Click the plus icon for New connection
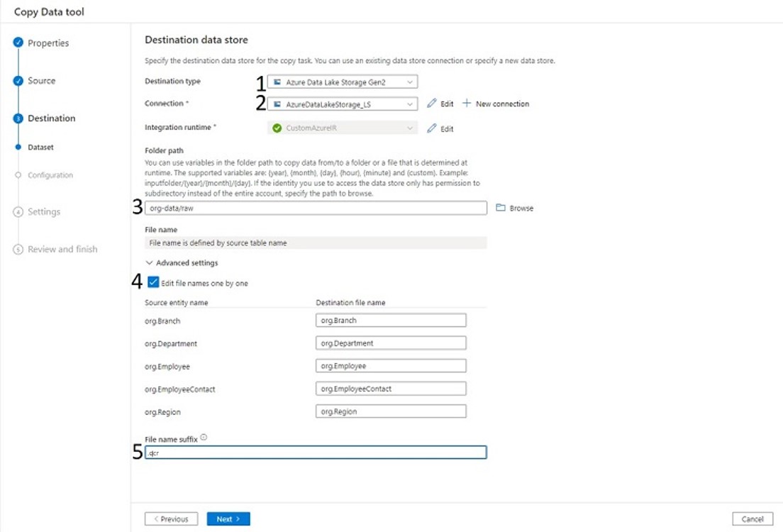 coord(467,104)
